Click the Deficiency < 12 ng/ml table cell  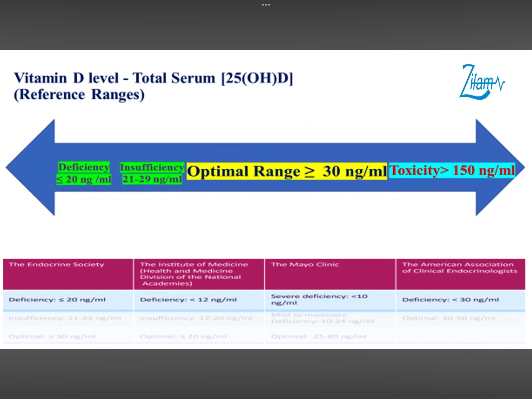click(x=188, y=300)
